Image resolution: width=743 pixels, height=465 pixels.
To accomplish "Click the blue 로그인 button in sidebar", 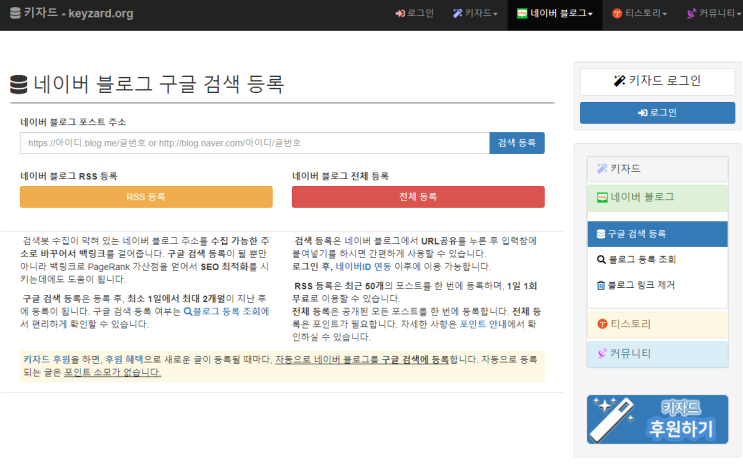I will click(x=657, y=113).
